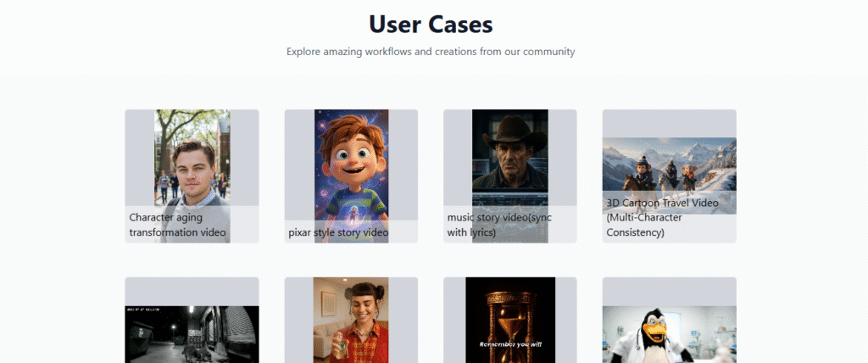The image size is (868, 363).
Task: Click gray area above the penguin doctor
Action: 669,291
